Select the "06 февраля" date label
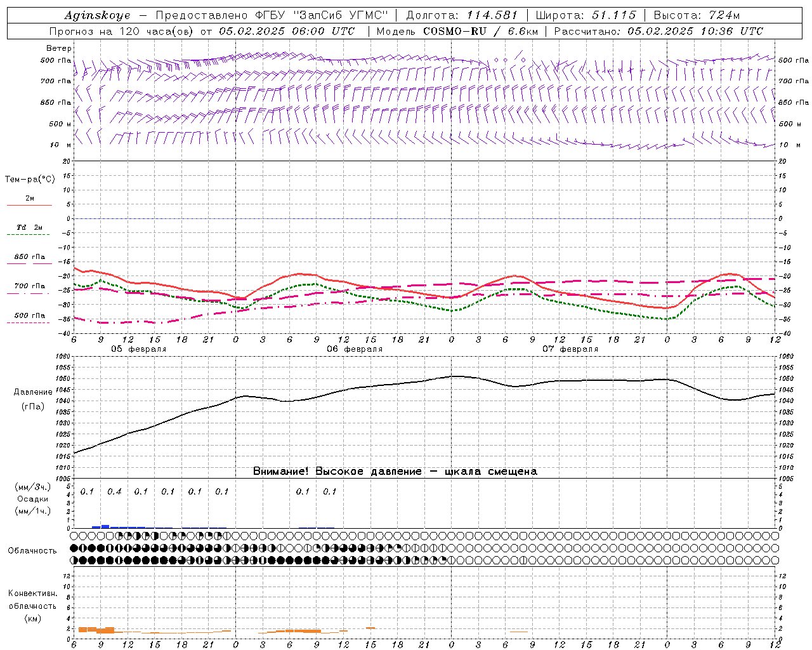This screenshot has height=650, width=812. tap(355, 349)
